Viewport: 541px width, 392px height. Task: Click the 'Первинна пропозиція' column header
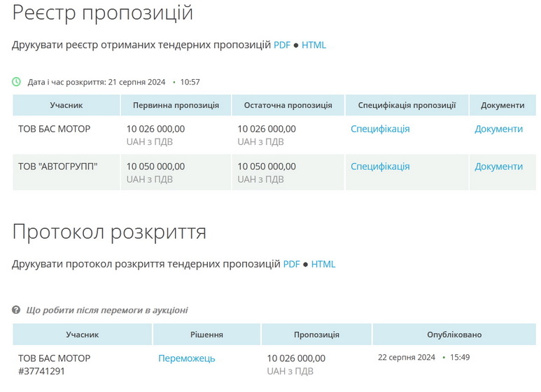click(x=176, y=105)
